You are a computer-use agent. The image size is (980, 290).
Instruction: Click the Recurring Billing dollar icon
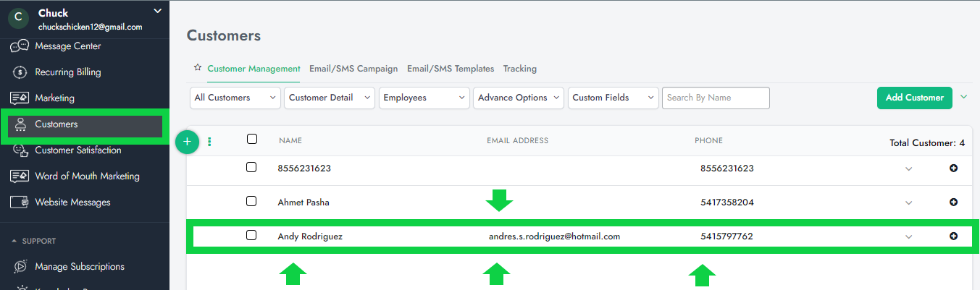pos(20,72)
